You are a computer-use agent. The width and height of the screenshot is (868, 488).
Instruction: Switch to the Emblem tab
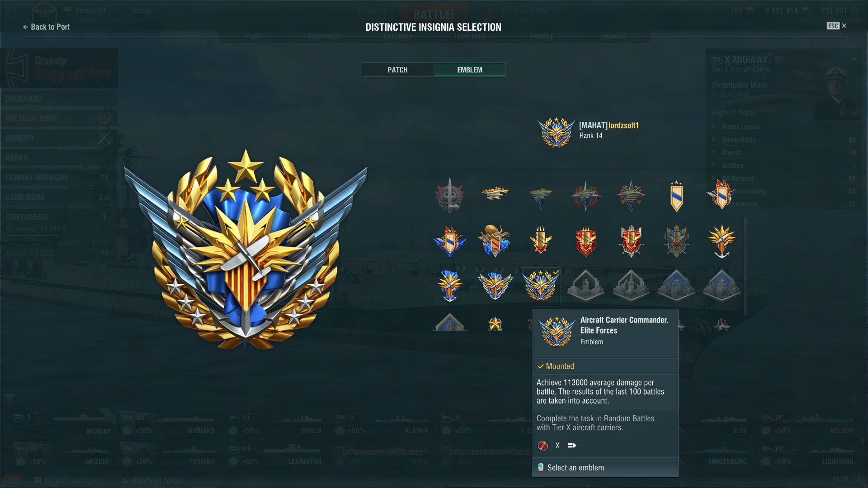(x=470, y=70)
